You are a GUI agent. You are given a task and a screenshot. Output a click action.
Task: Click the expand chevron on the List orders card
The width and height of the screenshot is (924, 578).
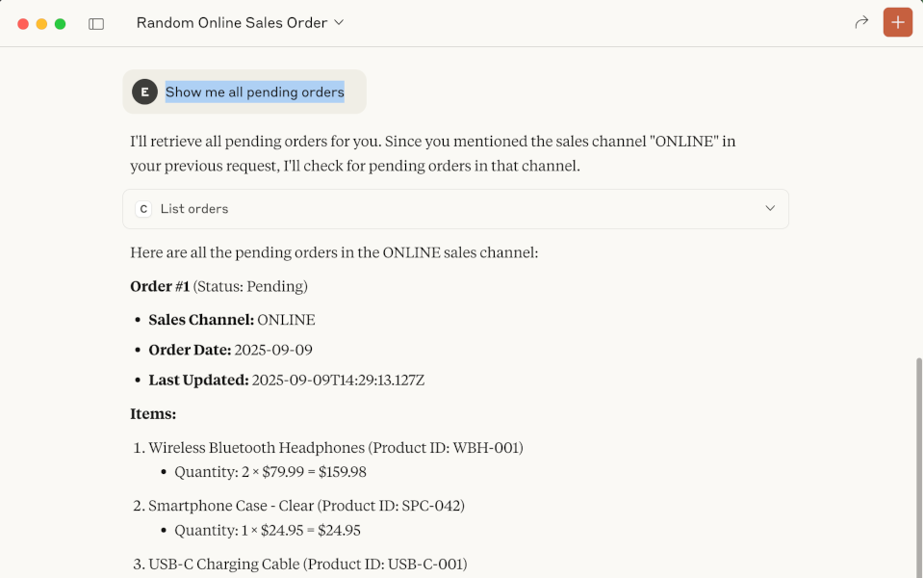click(769, 208)
